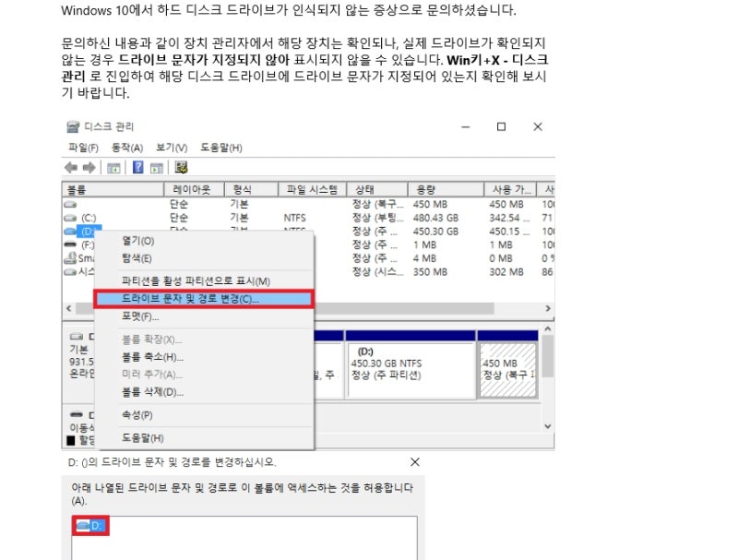Click the (C:) volume label text
The height and width of the screenshot is (560, 738).
pos(89,218)
